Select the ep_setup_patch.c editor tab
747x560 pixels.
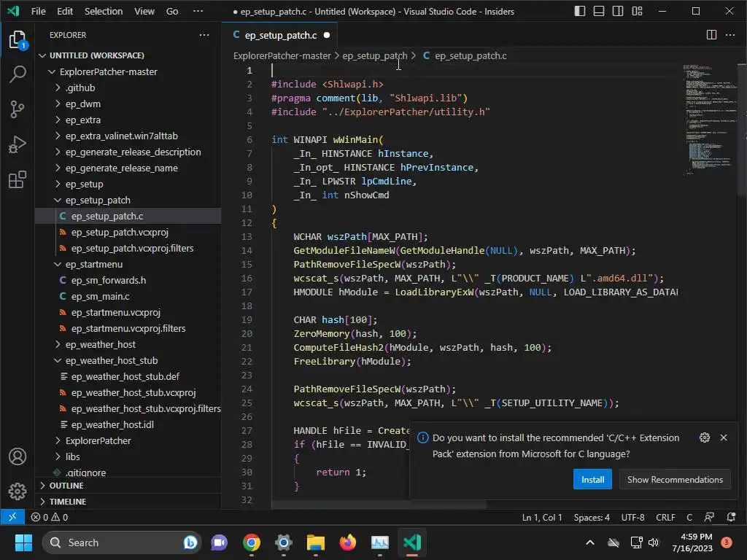[x=280, y=35]
